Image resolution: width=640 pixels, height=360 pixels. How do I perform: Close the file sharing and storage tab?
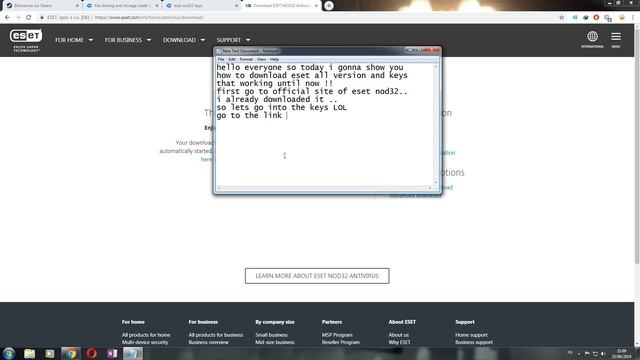click(x=157, y=6)
